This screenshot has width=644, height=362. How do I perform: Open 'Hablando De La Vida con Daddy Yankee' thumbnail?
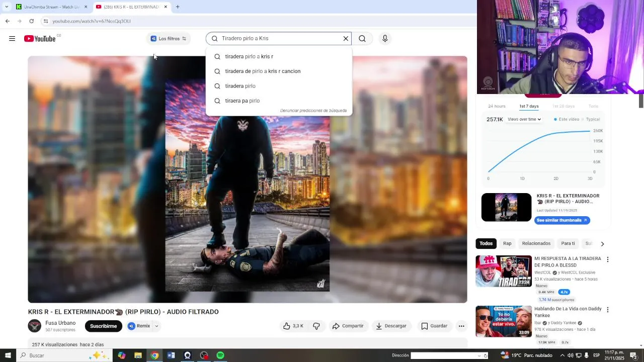point(504,321)
